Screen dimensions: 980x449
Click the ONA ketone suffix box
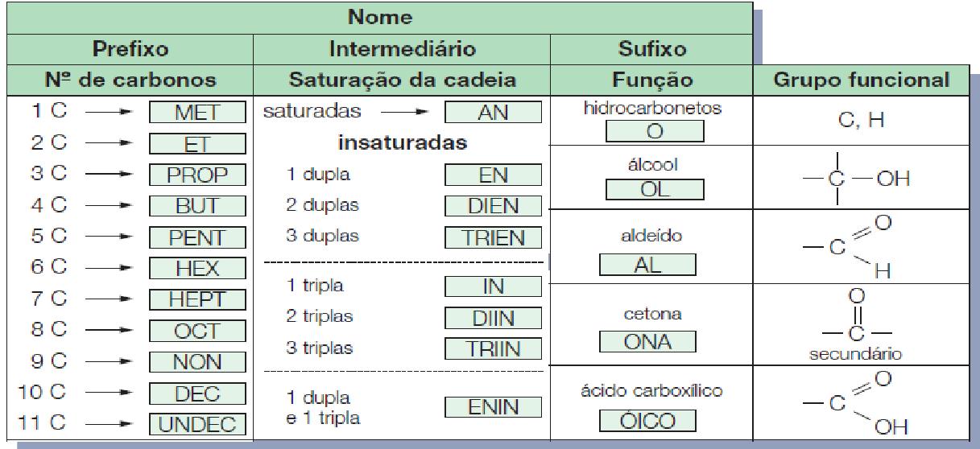click(647, 342)
